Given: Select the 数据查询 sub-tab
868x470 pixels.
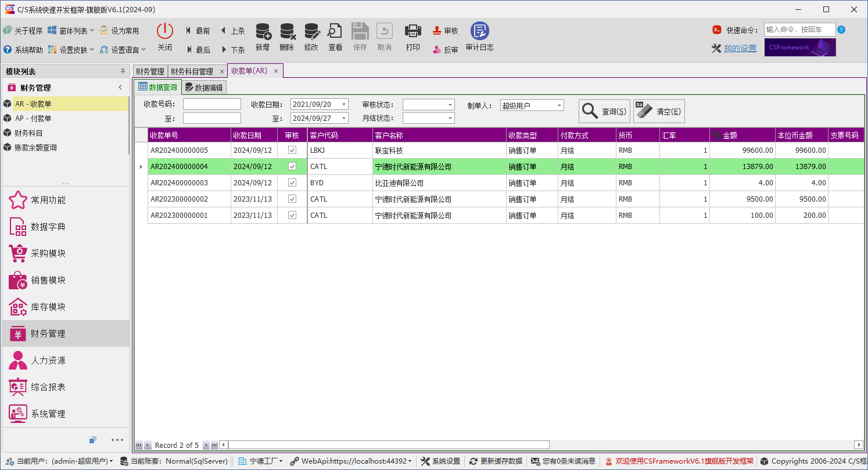Looking at the screenshot, I should [x=157, y=87].
